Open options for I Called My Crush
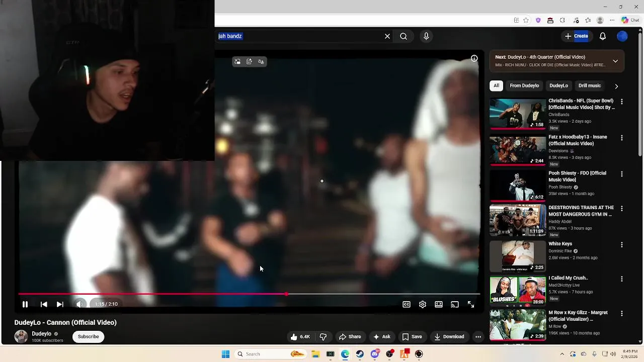This screenshot has height=362, width=644. [x=622, y=279]
